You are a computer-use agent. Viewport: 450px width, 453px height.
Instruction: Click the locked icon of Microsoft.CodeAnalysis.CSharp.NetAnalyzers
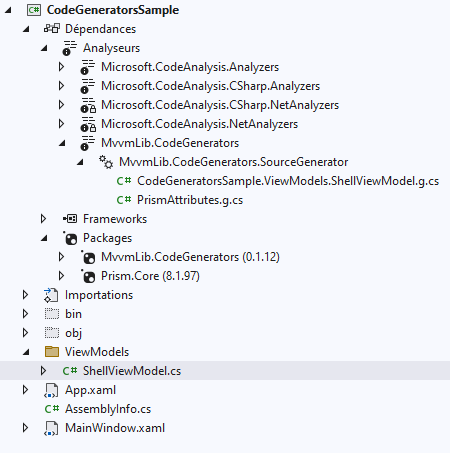click(x=88, y=105)
